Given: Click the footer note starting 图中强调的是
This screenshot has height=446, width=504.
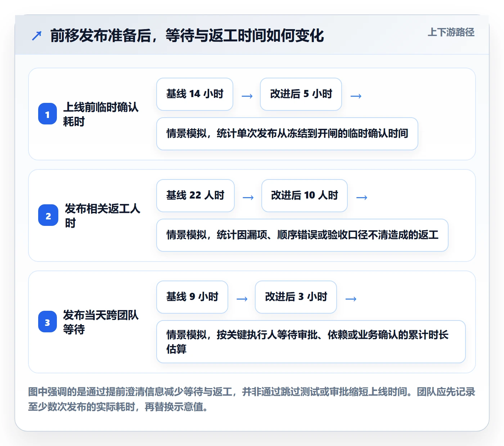Looking at the screenshot, I should (252, 399).
